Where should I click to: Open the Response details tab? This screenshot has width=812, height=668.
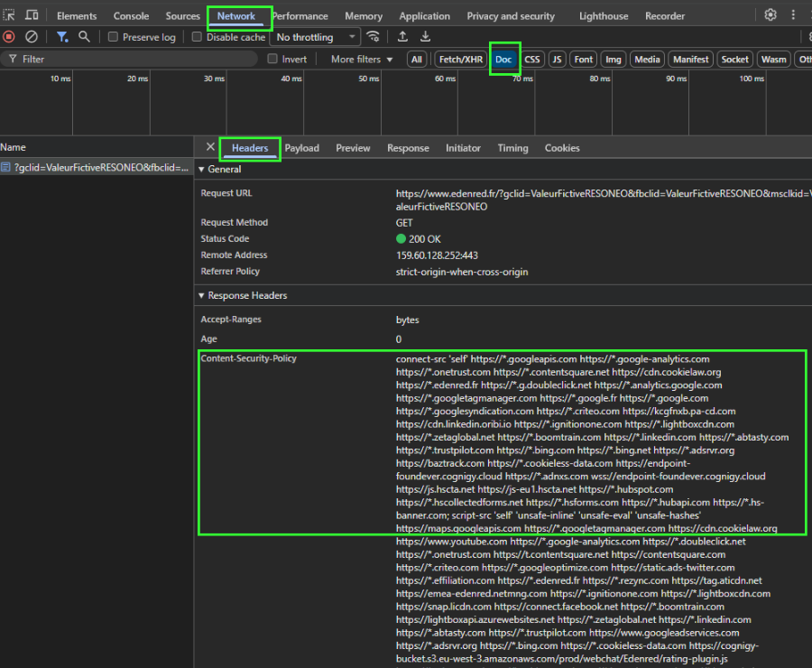pyautogui.click(x=408, y=148)
